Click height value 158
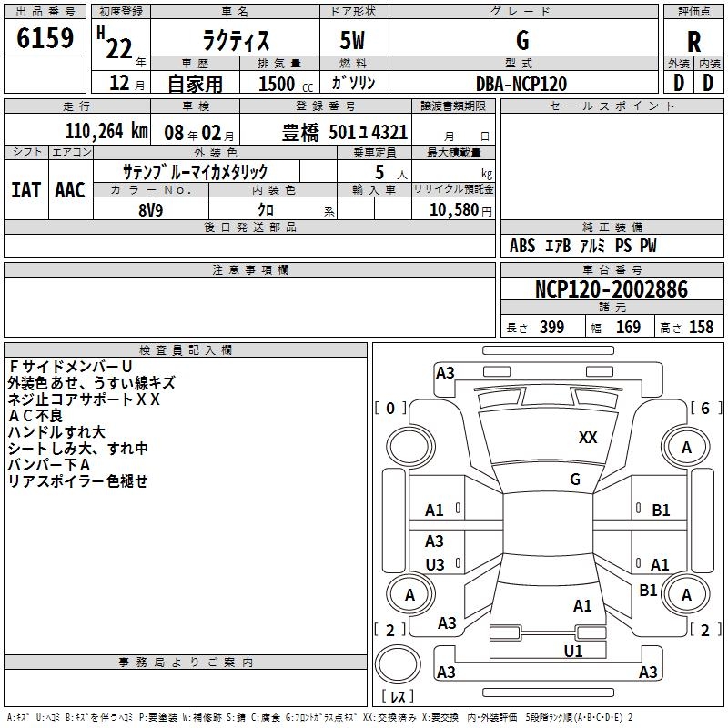This screenshot has width=728, height=728. 701,327
